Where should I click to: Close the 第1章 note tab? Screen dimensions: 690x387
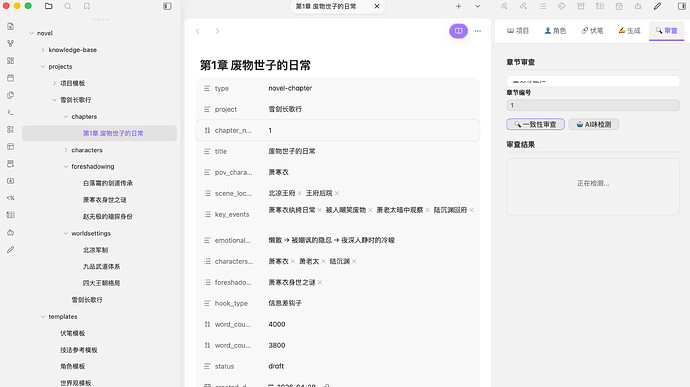(377, 6)
